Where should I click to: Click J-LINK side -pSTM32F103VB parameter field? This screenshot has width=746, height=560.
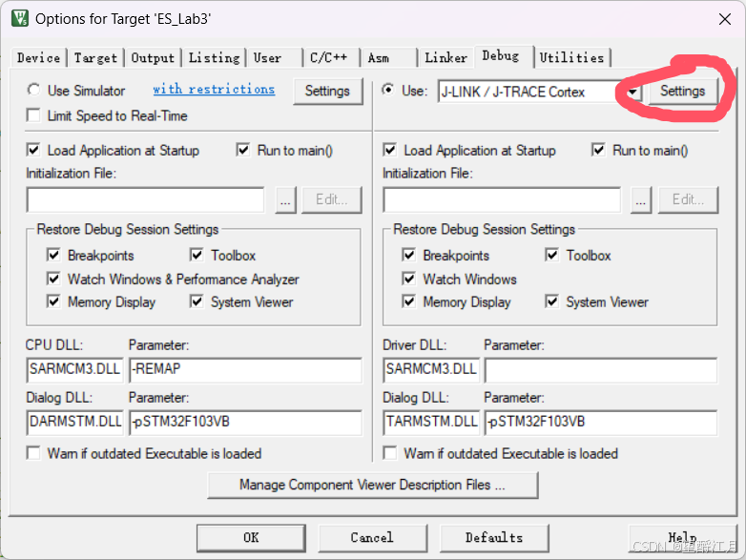pyautogui.click(x=601, y=422)
